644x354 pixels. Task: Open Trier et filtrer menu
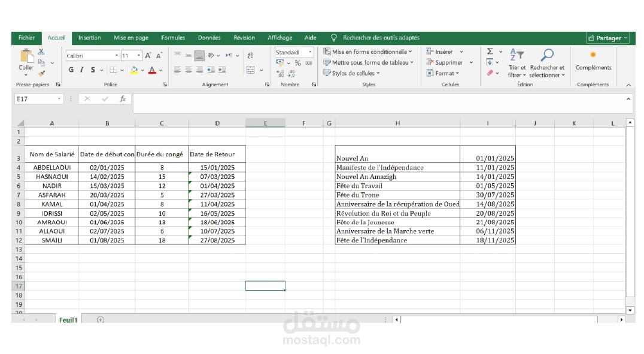[517, 63]
